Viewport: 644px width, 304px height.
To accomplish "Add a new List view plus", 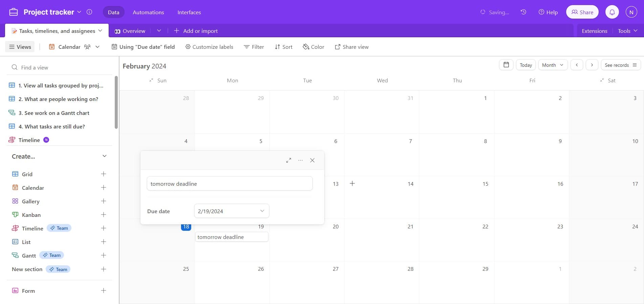I will [104, 242].
